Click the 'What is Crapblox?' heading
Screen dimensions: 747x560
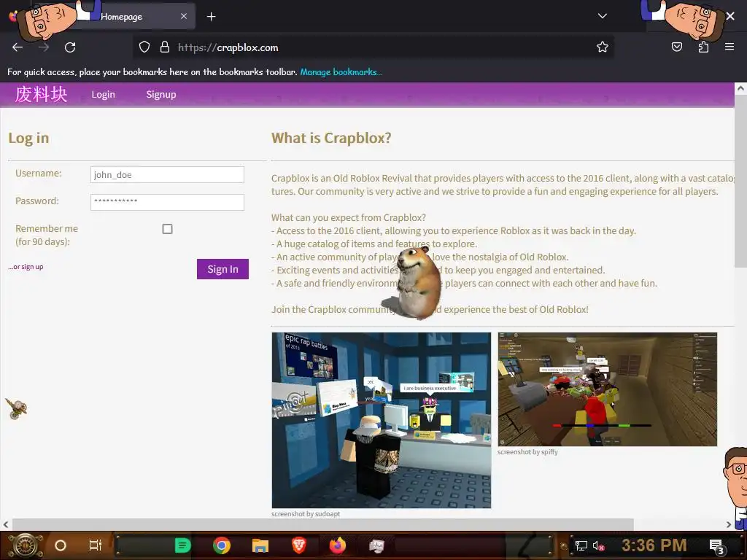point(331,138)
